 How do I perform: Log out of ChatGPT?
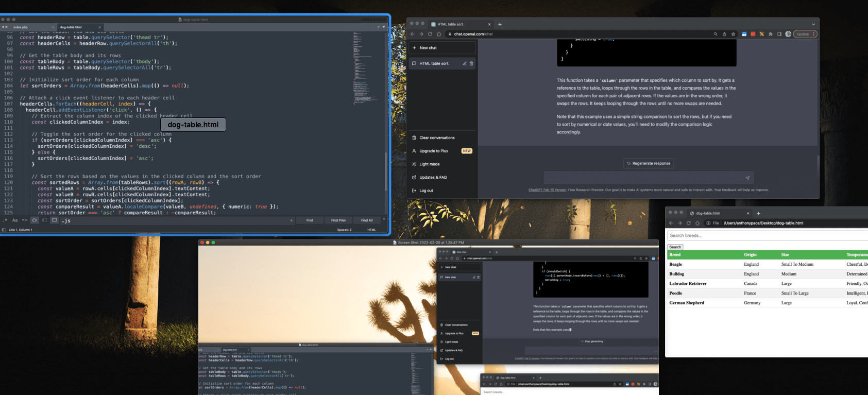pos(442,191)
